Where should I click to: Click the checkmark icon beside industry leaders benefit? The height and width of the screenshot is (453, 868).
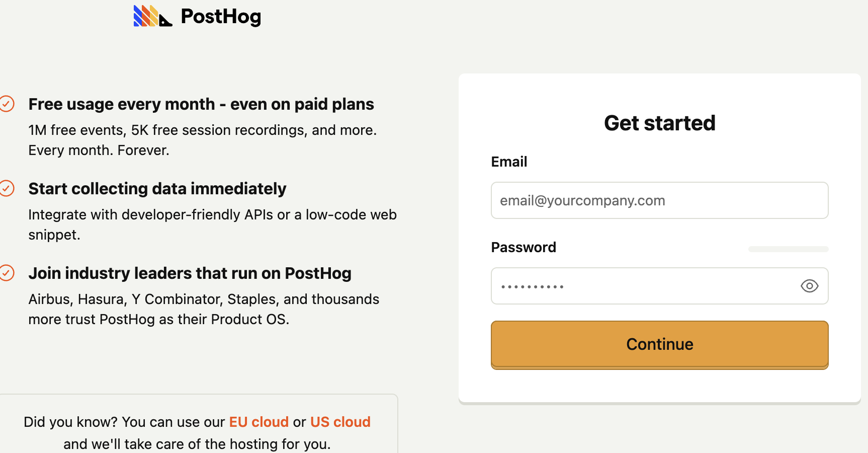(7, 273)
